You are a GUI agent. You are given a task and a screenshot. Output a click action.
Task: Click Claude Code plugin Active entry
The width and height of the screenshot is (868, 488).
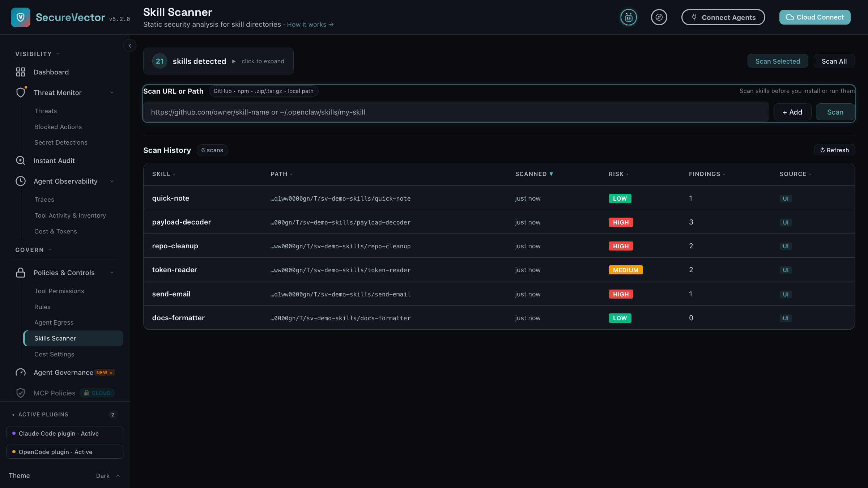pyautogui.click(x=65, y=433)
